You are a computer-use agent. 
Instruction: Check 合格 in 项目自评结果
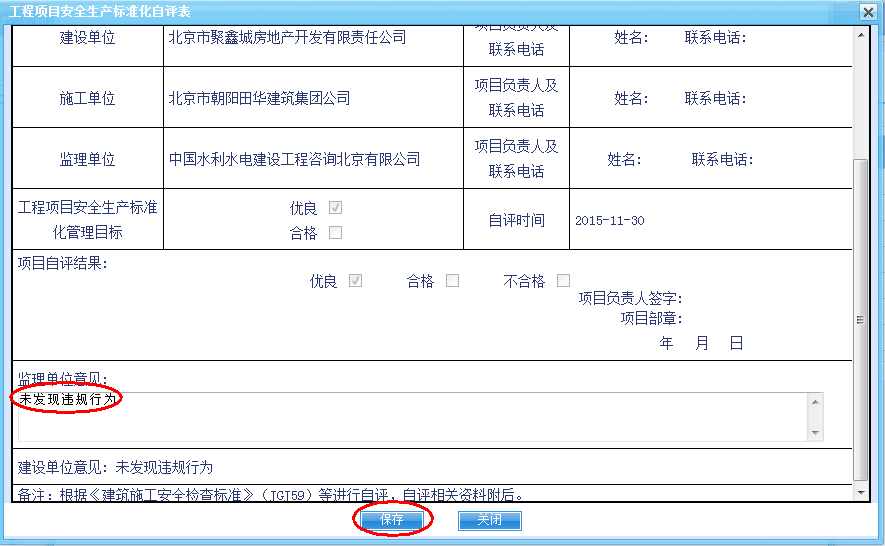(452, 281)
